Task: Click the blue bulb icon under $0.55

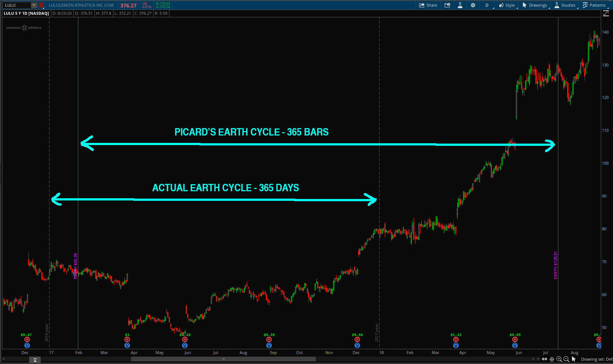Action: [515, 346]
